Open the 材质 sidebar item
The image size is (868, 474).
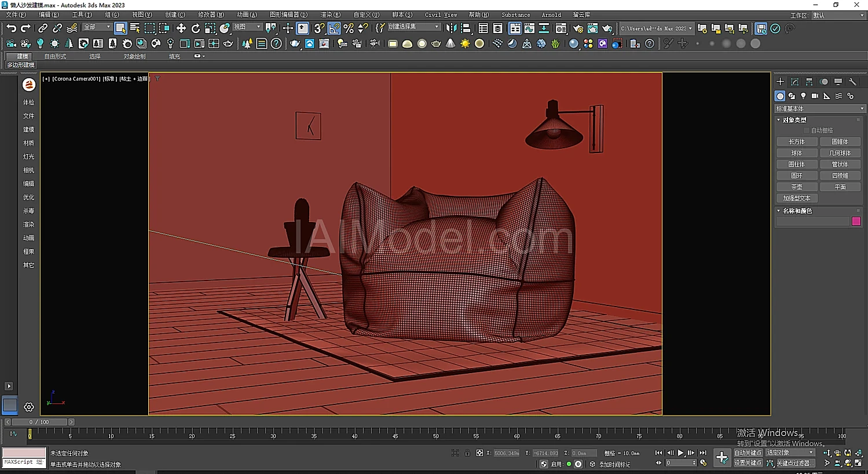tap(28, 143)
